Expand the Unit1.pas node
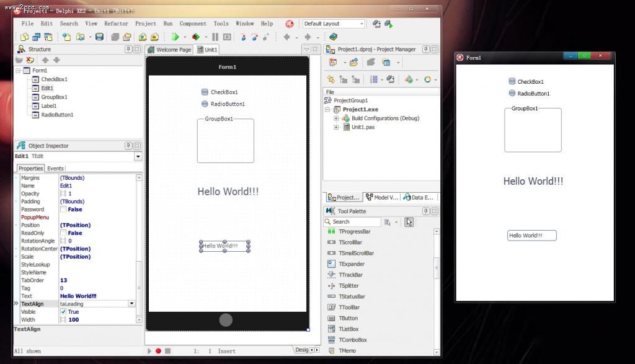 click(x=336, y=127)
